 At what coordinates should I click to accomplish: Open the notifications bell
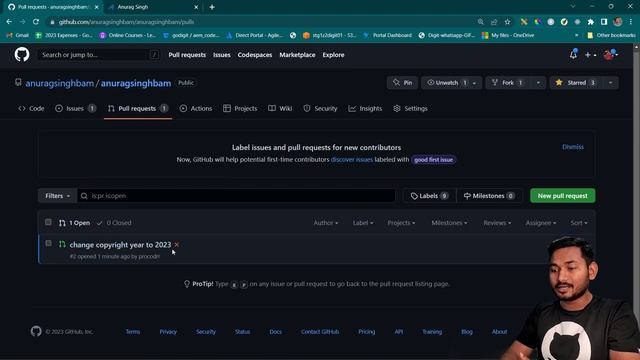573,54
